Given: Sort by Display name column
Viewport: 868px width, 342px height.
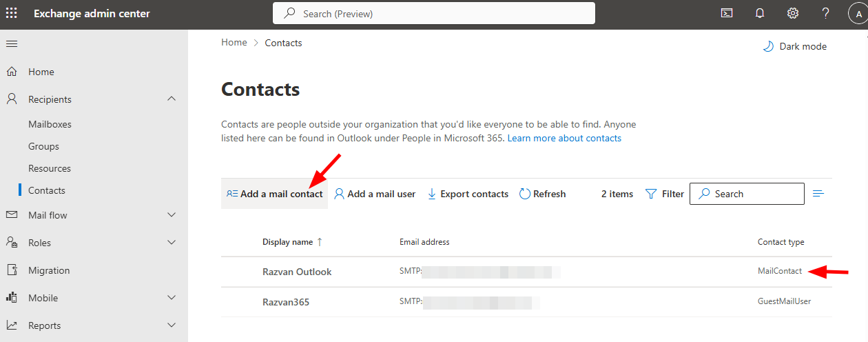Looking at the screenshot, I should [292, 242].
